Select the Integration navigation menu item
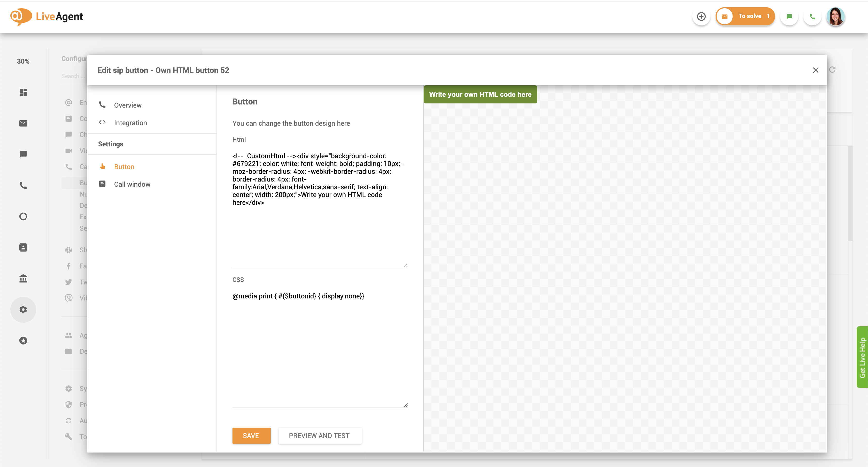Image resolution: width=868 pixels, height=467 pixels. coord(130,123)
